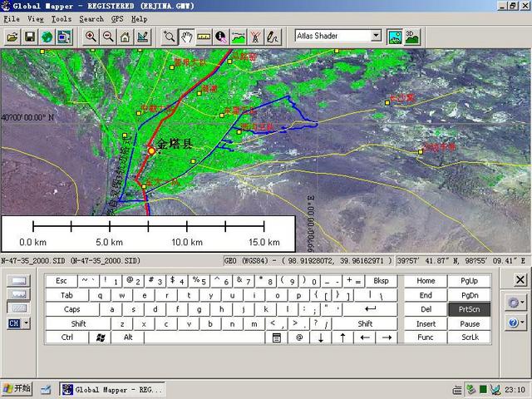Viewport: 532px width, 399px height.
Task: Tap the Pause key
Action: pyautogui.click(x=470, y=323)
